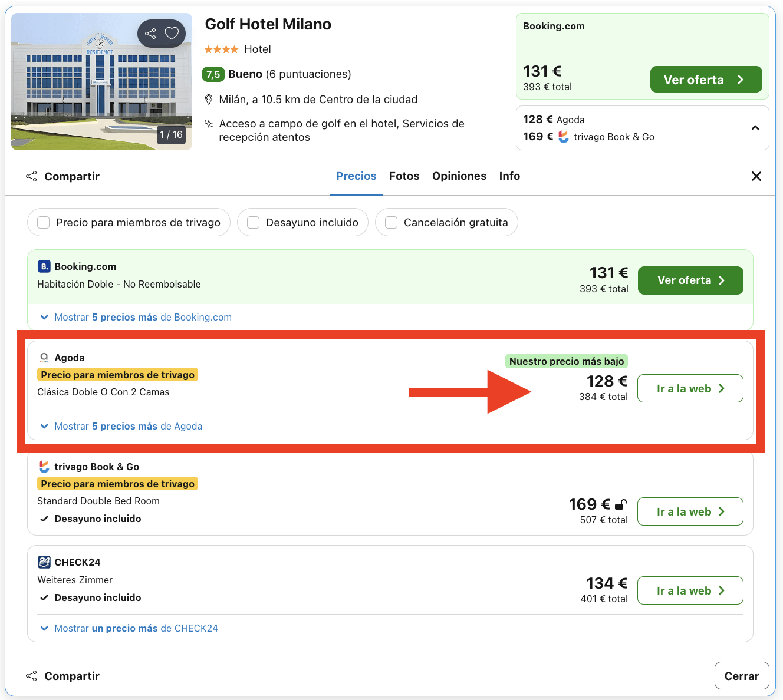783x700 pixels.
Task: Toggle Precio para miembros de trivago checkbox
Action: [x=43, y=222]
